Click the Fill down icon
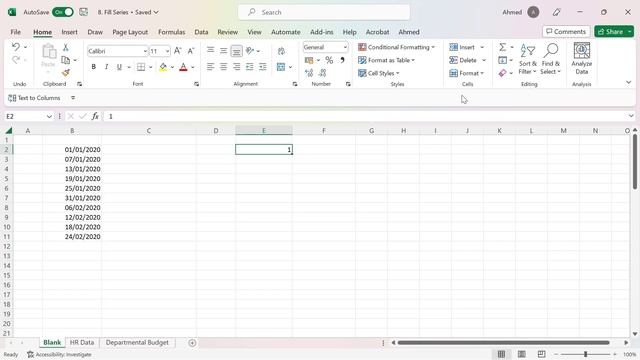 502,60
